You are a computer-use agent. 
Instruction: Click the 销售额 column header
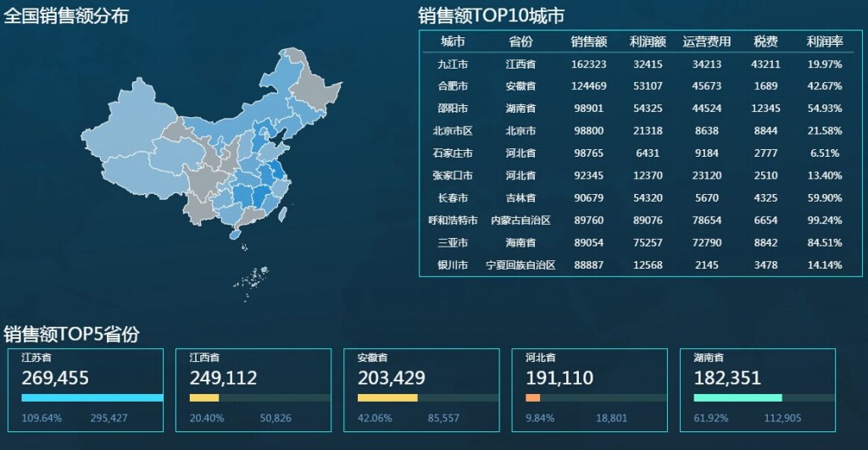(588, 42)
